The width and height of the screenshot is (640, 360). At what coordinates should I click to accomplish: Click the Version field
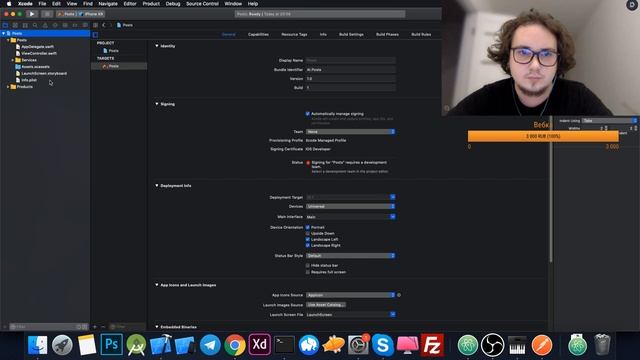351,79
